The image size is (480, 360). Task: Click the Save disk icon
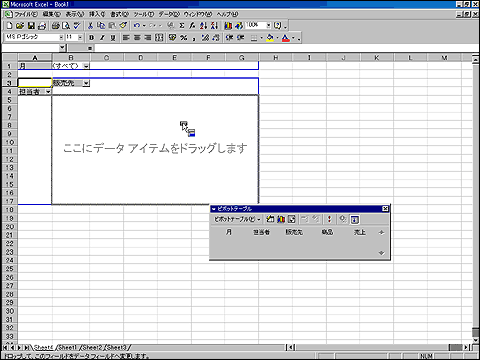[31, 26]
